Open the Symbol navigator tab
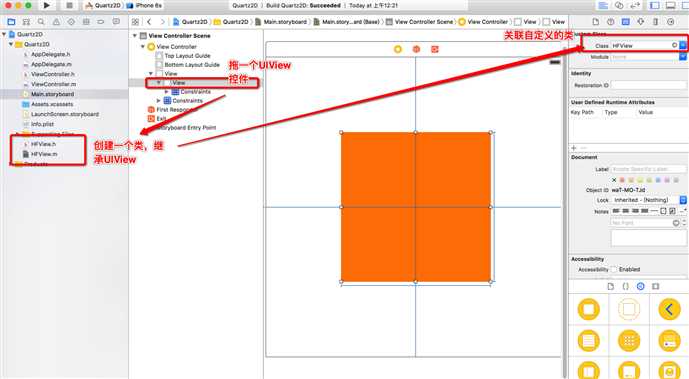The width and height of the screenshot is (689, 379). point(26,22)
